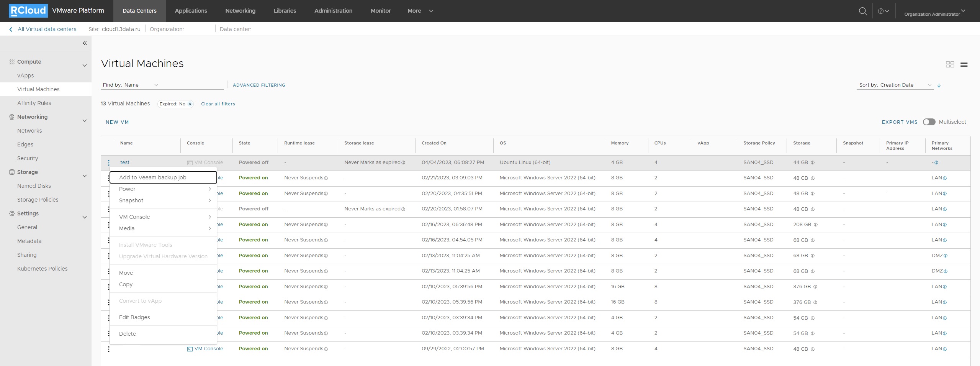The image size is (980, 366).
Task: Expand the More menu in top bar
Action: coord(420,11)
